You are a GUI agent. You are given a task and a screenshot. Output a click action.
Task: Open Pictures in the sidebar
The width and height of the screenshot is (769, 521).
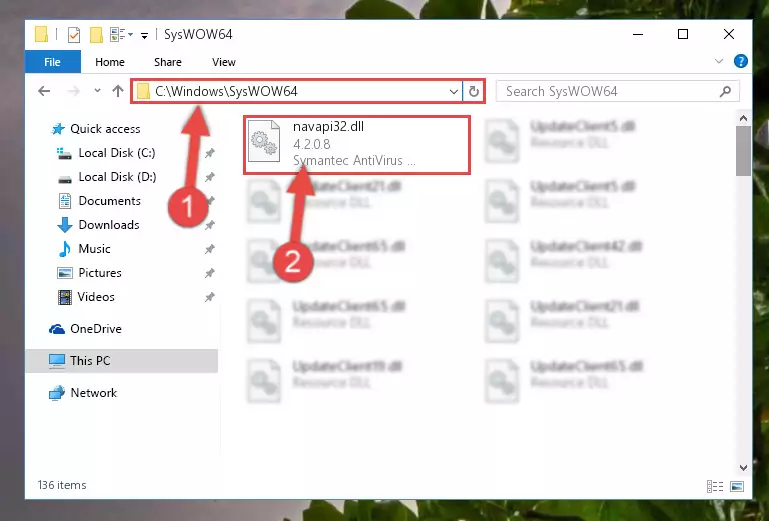click(100, 273)
